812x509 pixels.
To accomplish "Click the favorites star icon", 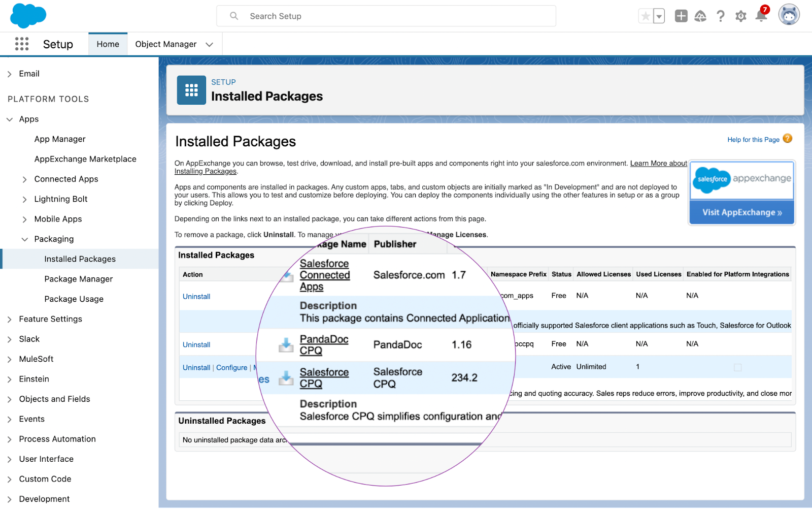I will point(646,16).
